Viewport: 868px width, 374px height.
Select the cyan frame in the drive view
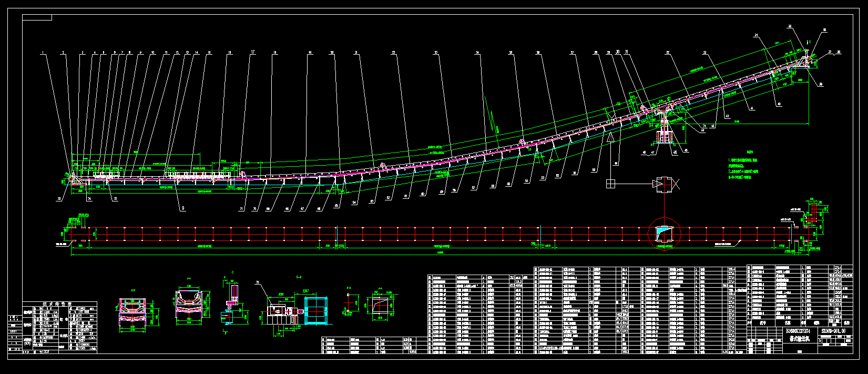coord(315,311)
